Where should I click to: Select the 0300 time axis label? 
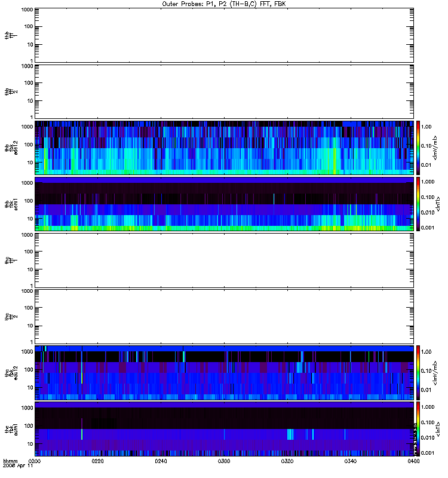(224, 461)
